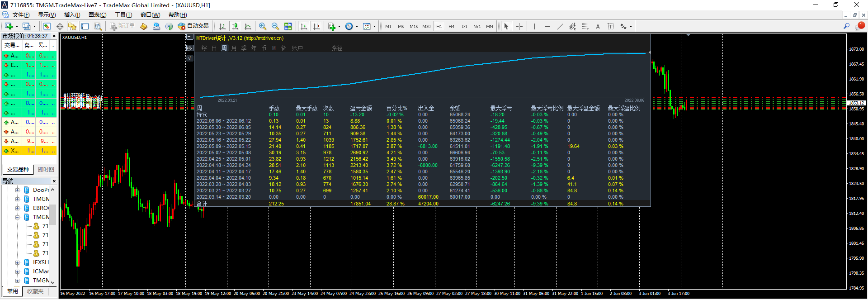Screen dimensions: 868x300
Task: Collapse the expanded TMGM server node
Action: [18, 217]
